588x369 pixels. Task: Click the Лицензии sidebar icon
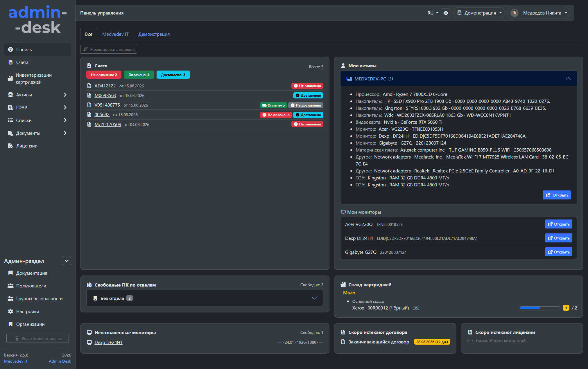tap(10, 146)
